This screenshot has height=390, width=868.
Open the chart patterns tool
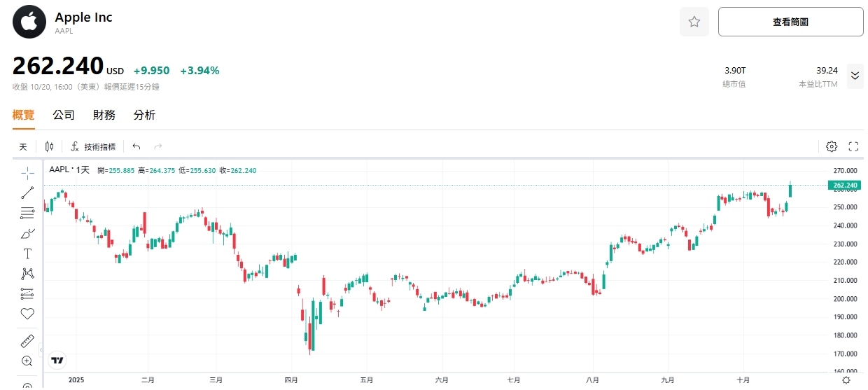click(x=27, y=274)
